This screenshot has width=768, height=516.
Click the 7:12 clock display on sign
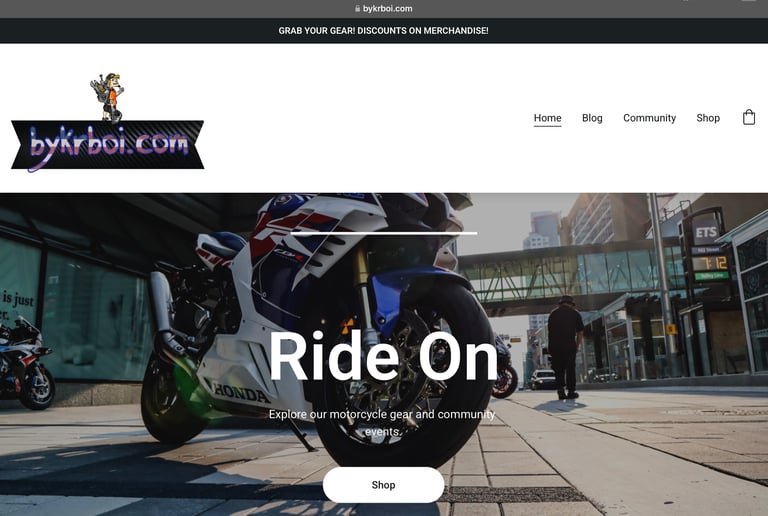pos(711,263)
